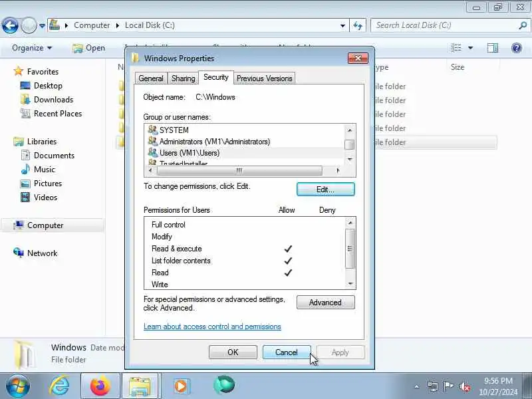The image size is (532, 399).
Task: Click the permissions list scroll up arrow
Action: [350, 223]
